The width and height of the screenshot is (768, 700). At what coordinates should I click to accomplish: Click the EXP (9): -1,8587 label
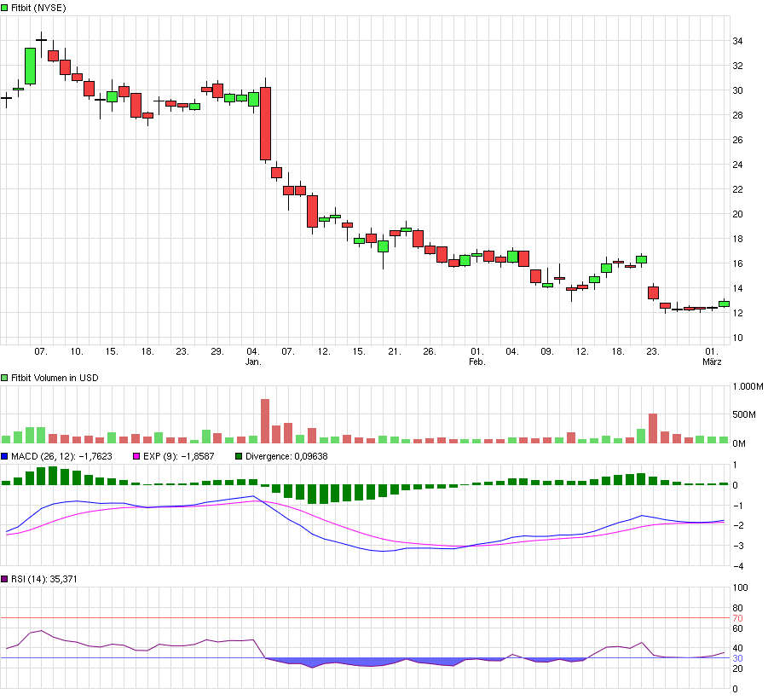(x=179, y=456)
